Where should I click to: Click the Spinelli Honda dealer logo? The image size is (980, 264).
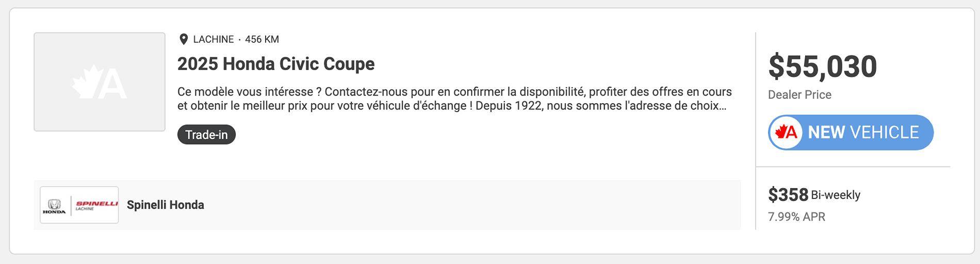[x=79, y=205]
